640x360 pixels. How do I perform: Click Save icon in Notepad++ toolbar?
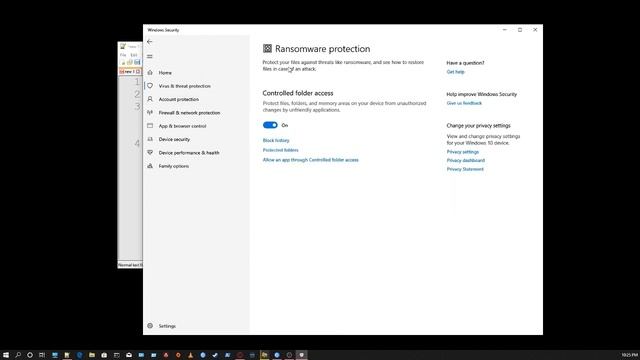pos(137,62)
